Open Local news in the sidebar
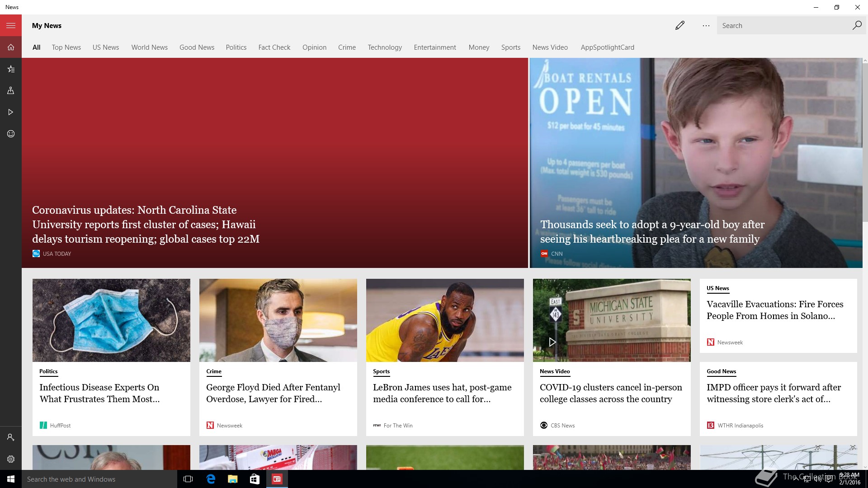 click(11, 90)
